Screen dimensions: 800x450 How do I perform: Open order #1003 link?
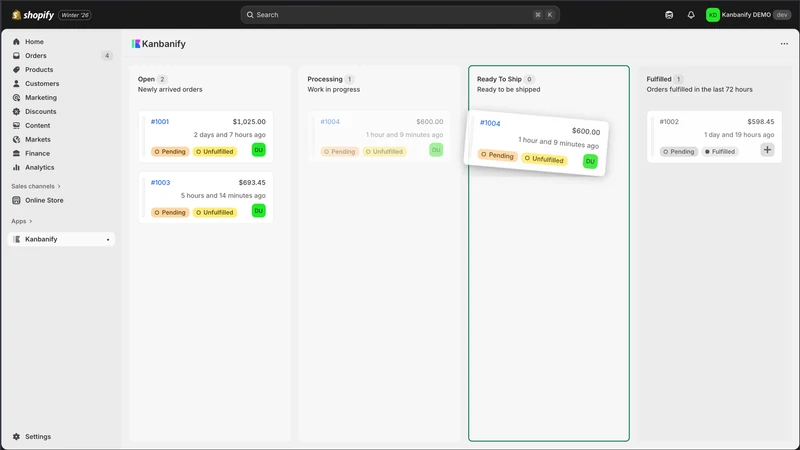tap(160, 183)
